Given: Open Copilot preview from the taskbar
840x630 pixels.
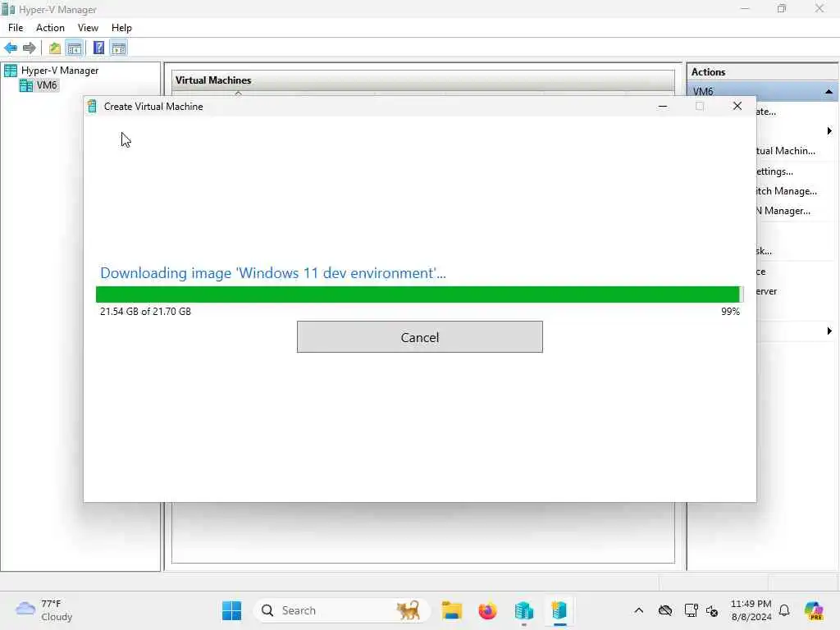Looking at the screenshot, I should (x=814, y=610).
